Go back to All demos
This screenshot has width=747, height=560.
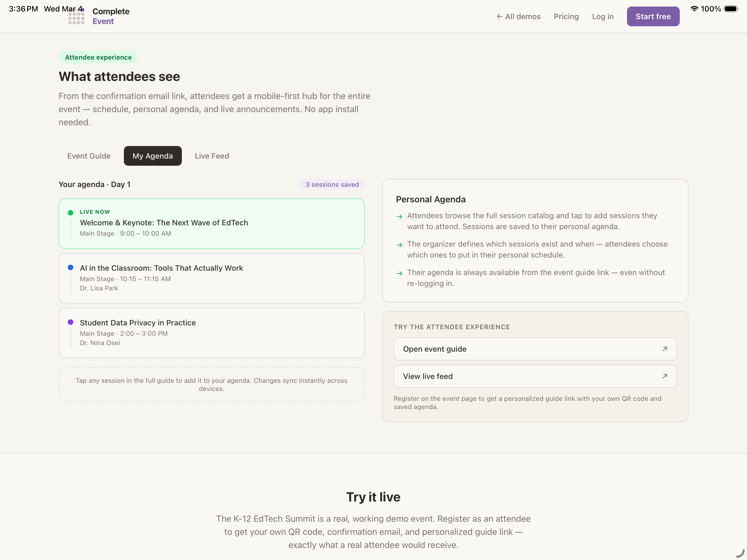pos(518,17)
